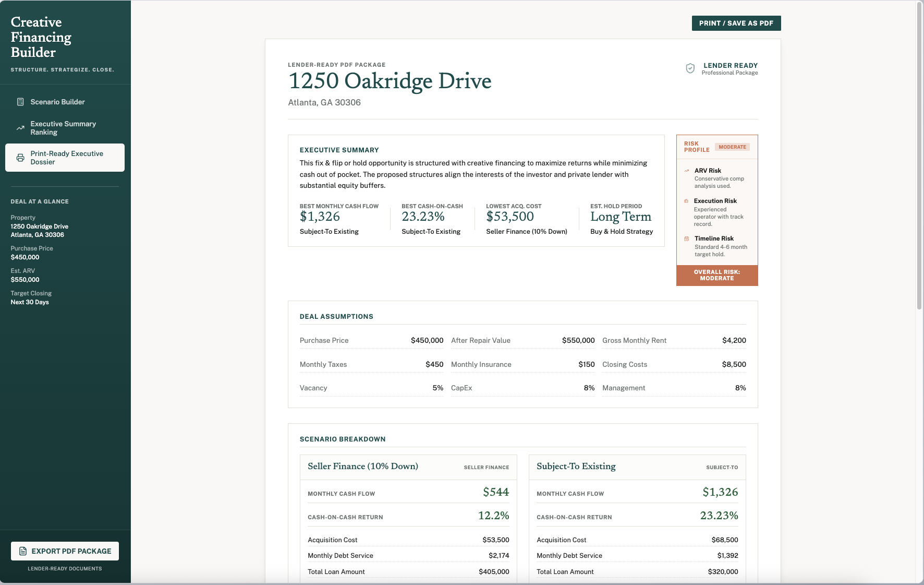Click the 12.2% cash-on-cash return figure
Viewport: 924px width, 585px height.
(494, 516)
